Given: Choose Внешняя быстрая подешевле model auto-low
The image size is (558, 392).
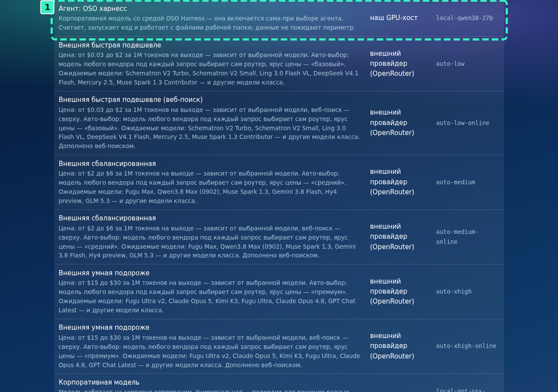Looking at the screenshot, I should [279, 64].
